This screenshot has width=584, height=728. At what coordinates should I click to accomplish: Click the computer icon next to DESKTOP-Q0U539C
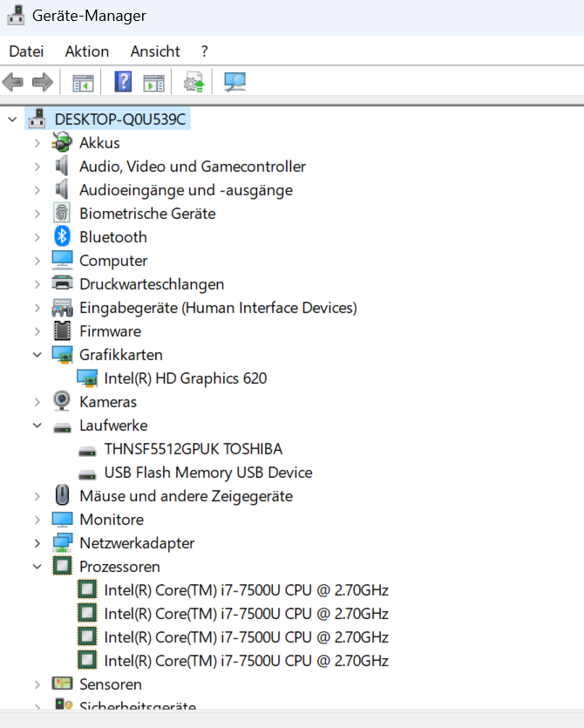(37, 119)
